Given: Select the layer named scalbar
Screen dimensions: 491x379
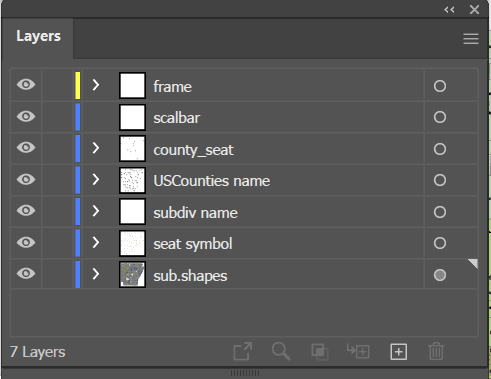Looking at the screenshot, I should tap(177, 118).
